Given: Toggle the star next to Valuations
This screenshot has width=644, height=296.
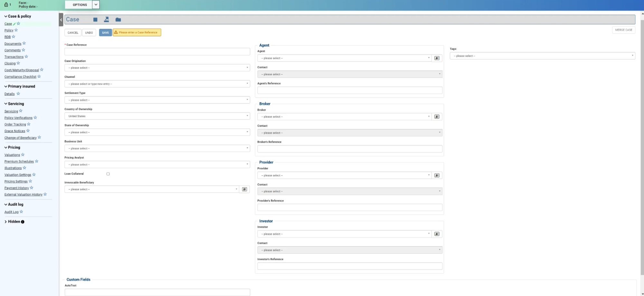Looking at the screenshot, I should [23, 155].
